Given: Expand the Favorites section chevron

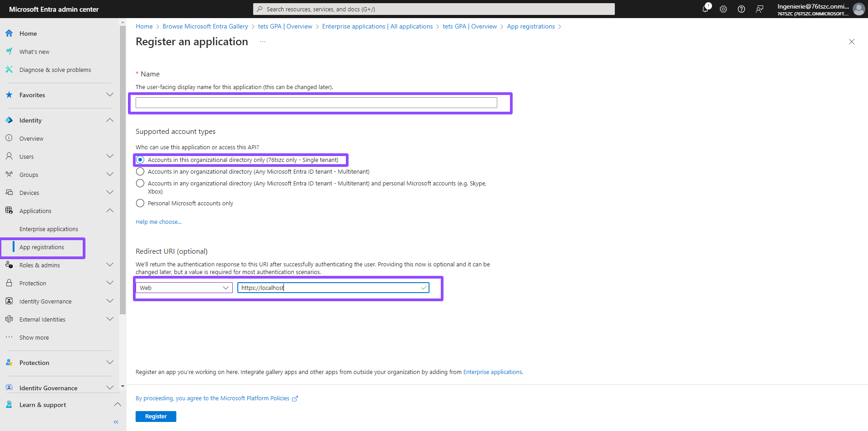Looking at the screenshot, I should tap(110, 95).
